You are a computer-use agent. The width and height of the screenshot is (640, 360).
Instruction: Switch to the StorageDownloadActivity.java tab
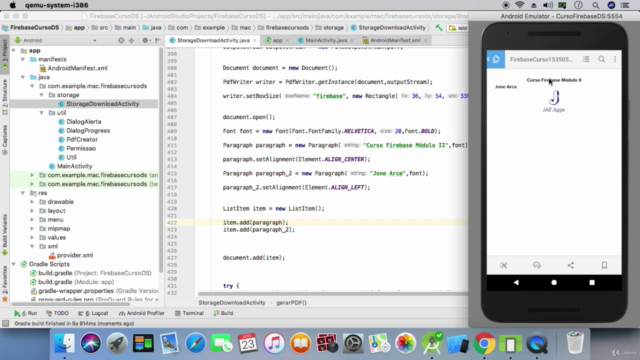(x=212, y=40)
